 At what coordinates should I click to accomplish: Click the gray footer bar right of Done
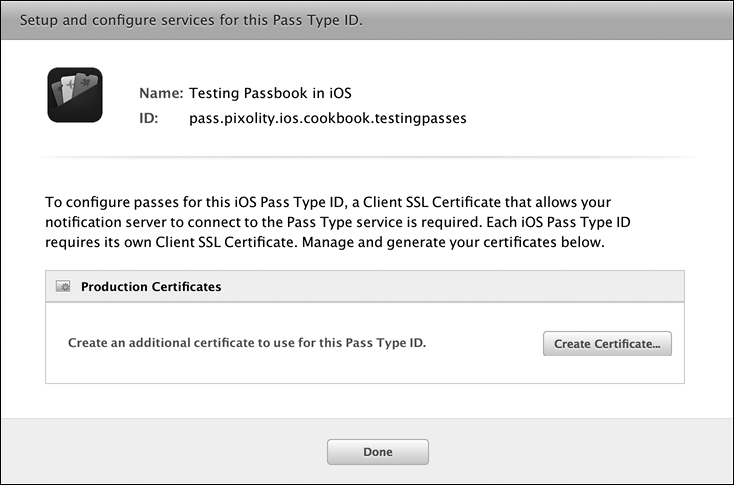click(x=580, y=452)
